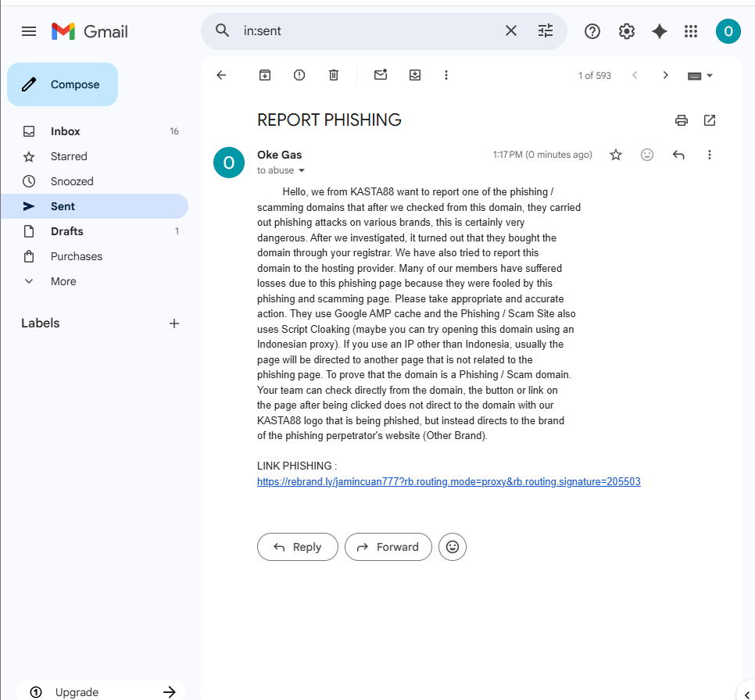755x700 pixels.
Task: Open the Inbox folder
Action: click(x=95, y=131)
